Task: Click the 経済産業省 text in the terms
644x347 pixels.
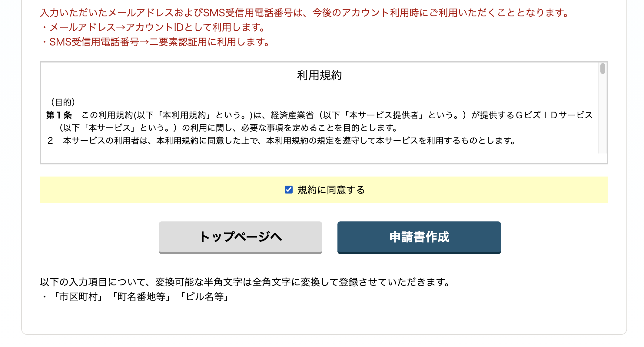Action: point(292,115)
